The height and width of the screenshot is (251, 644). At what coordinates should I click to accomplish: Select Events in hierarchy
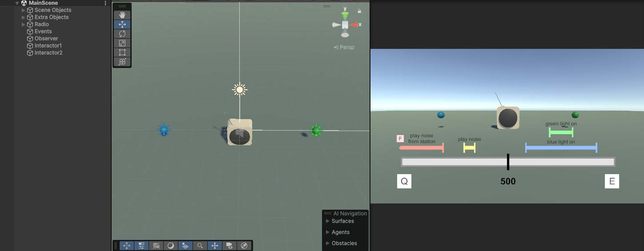43,32
